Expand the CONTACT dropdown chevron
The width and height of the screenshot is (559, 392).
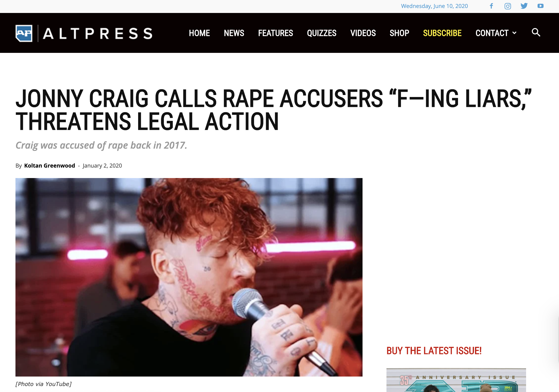coord(514,33)
